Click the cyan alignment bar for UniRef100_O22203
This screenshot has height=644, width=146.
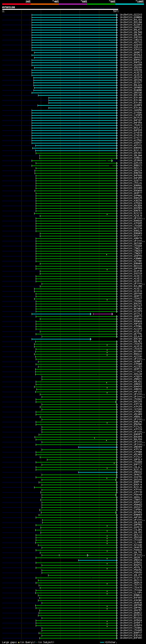tap(74, 15)
